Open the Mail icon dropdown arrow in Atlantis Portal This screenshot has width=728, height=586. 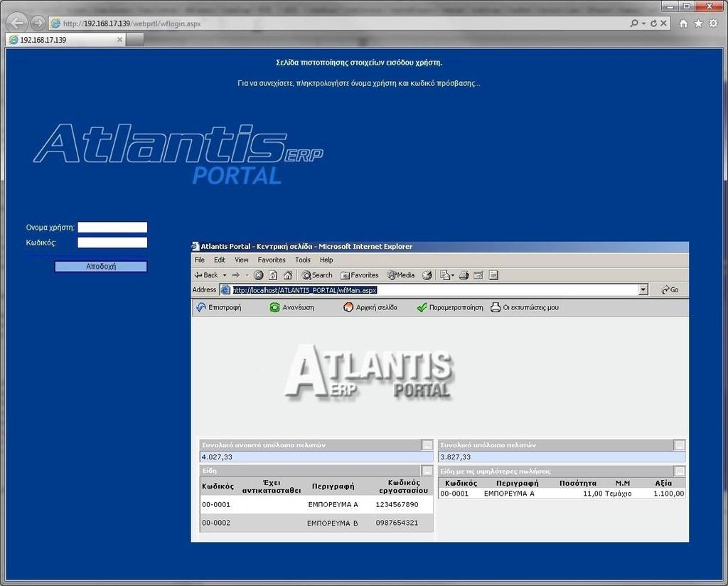tap(453, 275)
